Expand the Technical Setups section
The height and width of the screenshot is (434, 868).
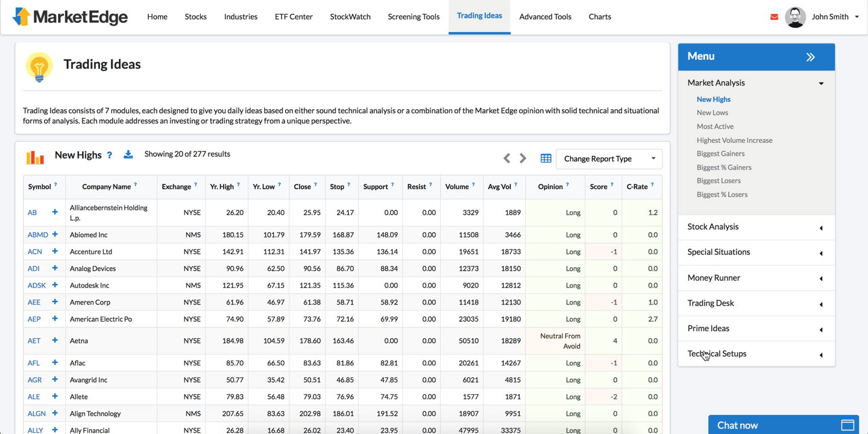click(x=821, y=355)
